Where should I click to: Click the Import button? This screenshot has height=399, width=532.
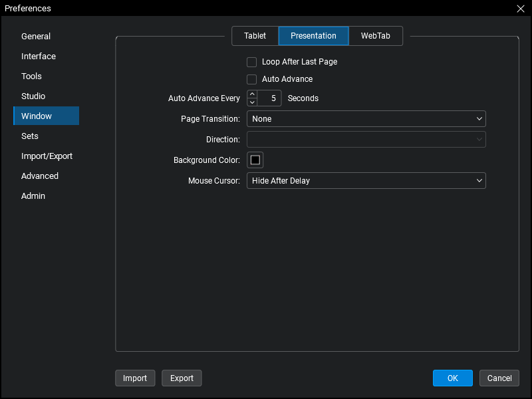tap(135, 378)
